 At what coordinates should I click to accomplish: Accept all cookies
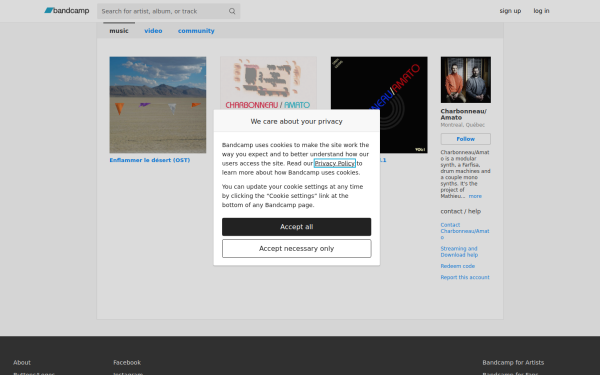pos(297,227)
